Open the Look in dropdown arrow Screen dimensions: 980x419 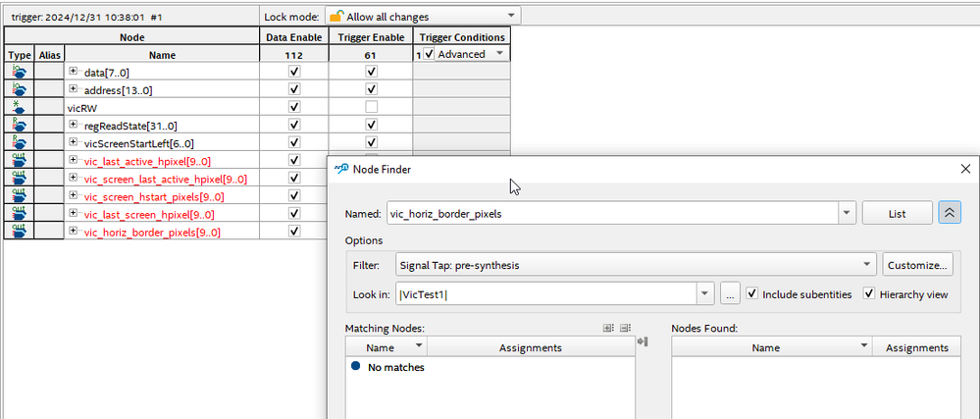pos(705,293)
